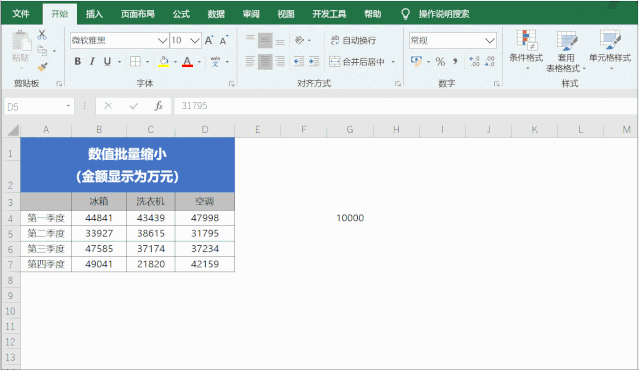The width and height of the screenshot is (639, 370).
Task: Click 合并后居中 merge and center
Action: coord(357,62)
